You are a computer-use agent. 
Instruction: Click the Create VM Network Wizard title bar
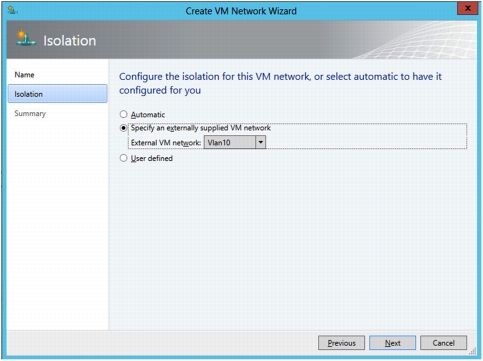point(241,11)
